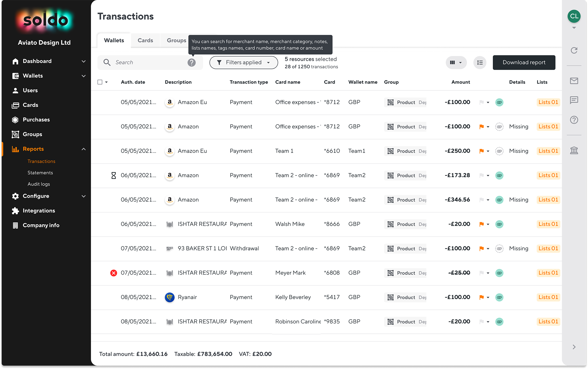Toggle the row density list icon
This screenshot has width=588, height=369.
[x=480, y=63]
